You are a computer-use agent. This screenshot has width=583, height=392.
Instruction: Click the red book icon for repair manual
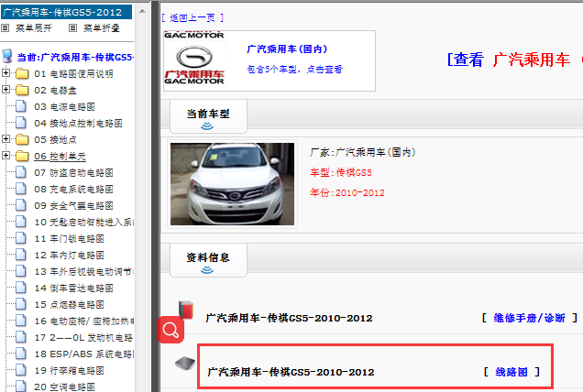186,310
